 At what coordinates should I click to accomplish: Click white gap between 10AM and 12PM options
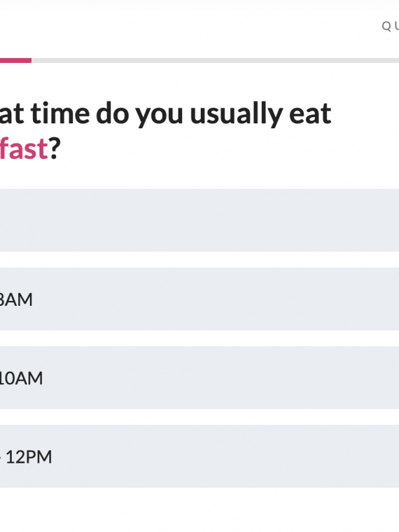pos(199,417)
